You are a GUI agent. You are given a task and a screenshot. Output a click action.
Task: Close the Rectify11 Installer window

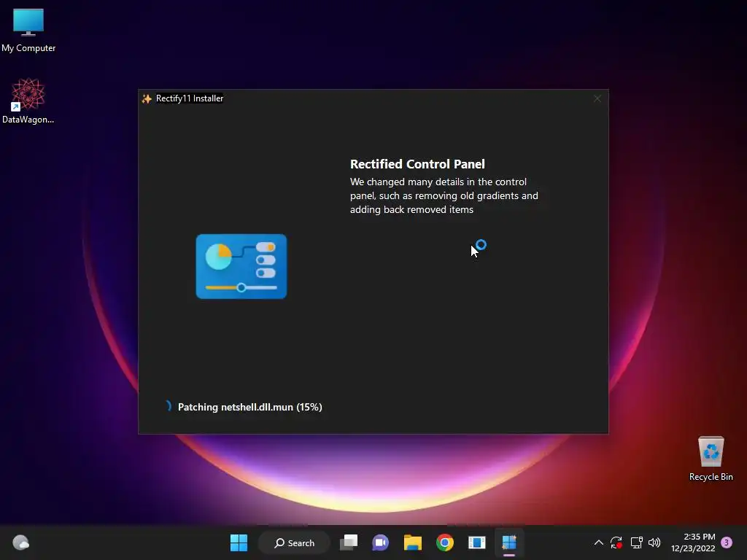597,98
